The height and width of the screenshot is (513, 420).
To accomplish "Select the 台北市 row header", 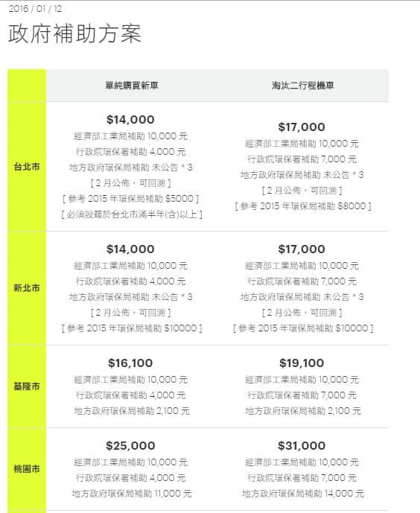I will [x=27, y=167].
